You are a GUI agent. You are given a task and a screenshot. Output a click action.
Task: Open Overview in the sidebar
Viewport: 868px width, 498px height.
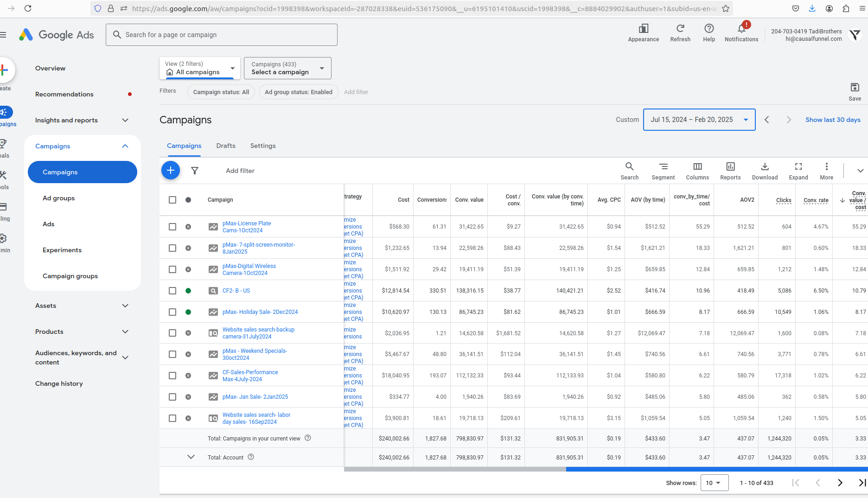coord(50,68)
